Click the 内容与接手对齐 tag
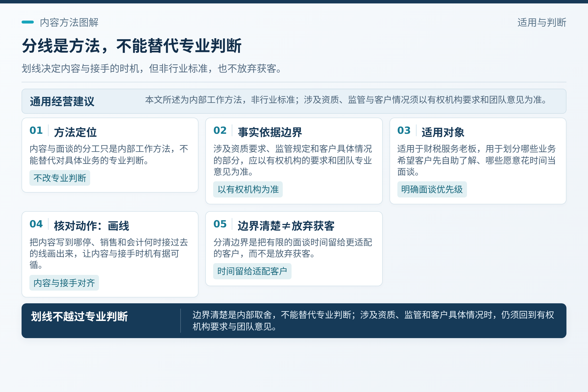 coord(64,283)
